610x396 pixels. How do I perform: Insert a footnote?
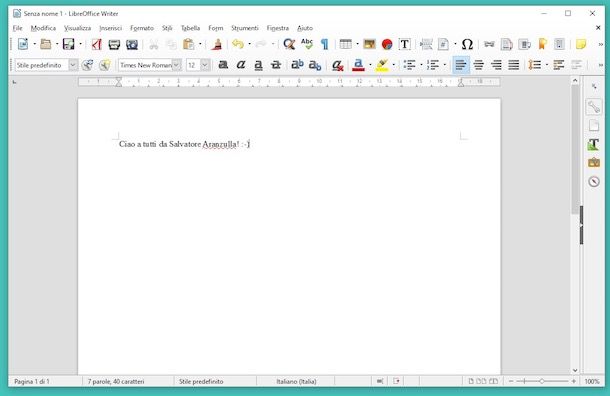click(507, 44)
